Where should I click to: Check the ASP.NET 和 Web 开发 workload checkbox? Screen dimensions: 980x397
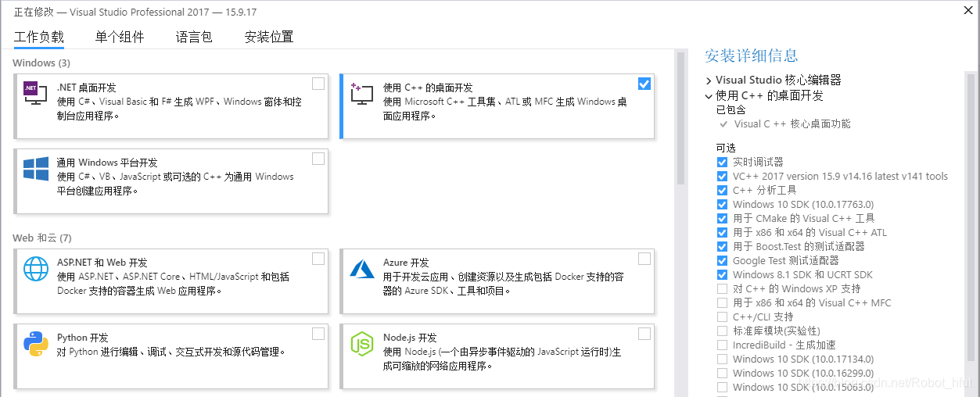tap(318, 259)
